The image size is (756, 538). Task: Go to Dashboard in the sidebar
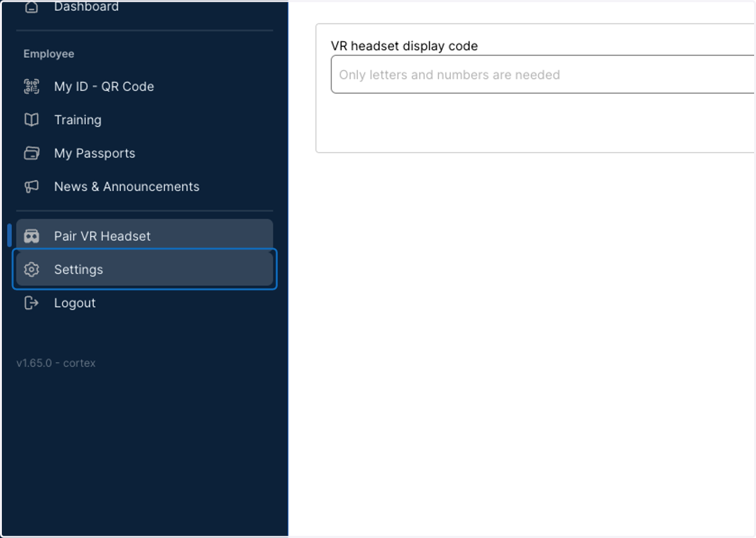(x=145, y=7)
